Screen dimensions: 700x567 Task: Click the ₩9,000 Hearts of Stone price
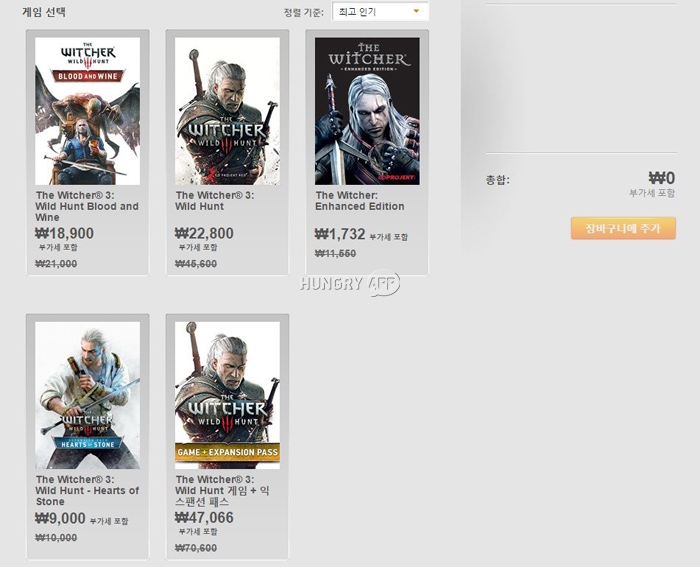61,518
